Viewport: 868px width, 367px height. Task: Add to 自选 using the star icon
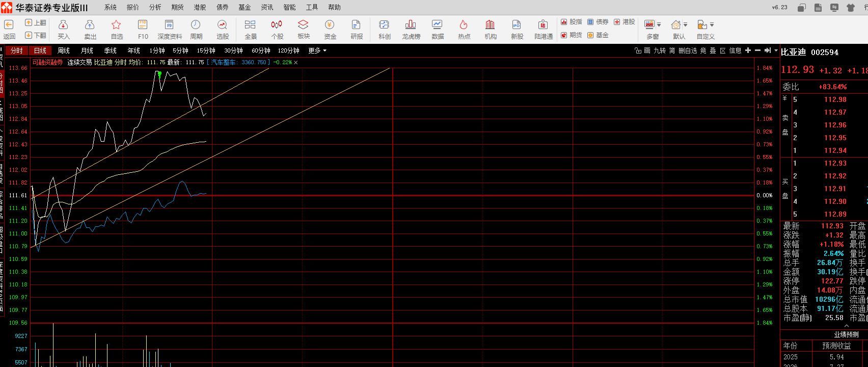click(x=116, y=24)
